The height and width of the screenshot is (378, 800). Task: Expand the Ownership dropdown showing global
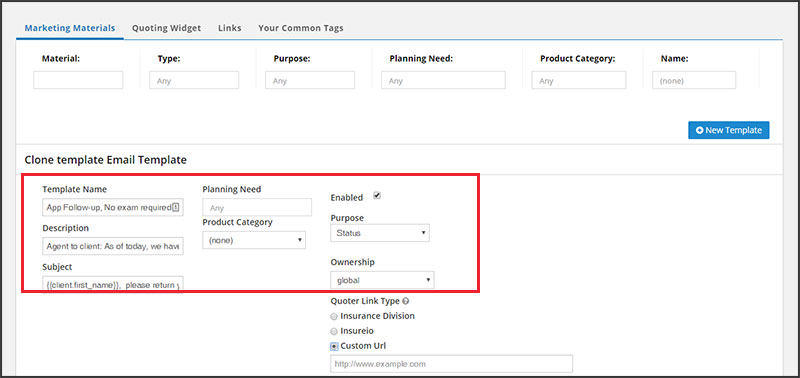[x=382, y=280]
